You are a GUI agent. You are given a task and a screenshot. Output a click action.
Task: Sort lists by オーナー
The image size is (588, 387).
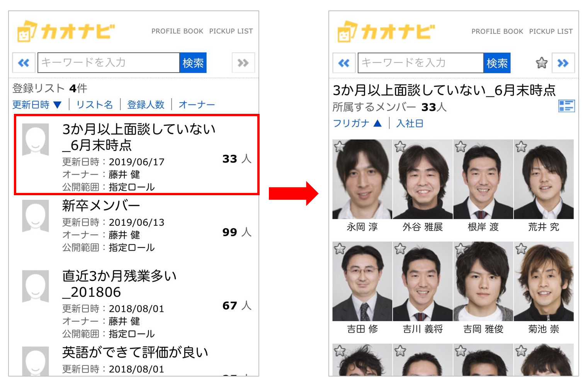tap(197, 105)
